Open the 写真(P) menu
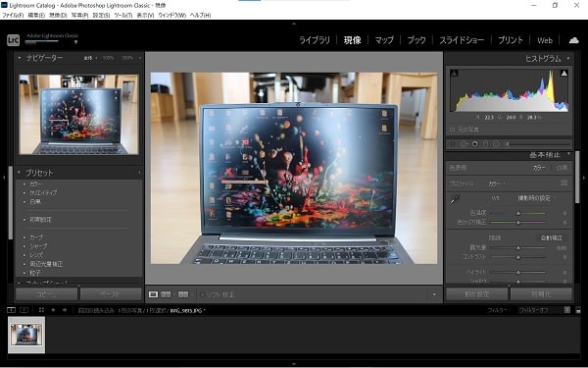The image size is (588, 368). click(80, 16)
